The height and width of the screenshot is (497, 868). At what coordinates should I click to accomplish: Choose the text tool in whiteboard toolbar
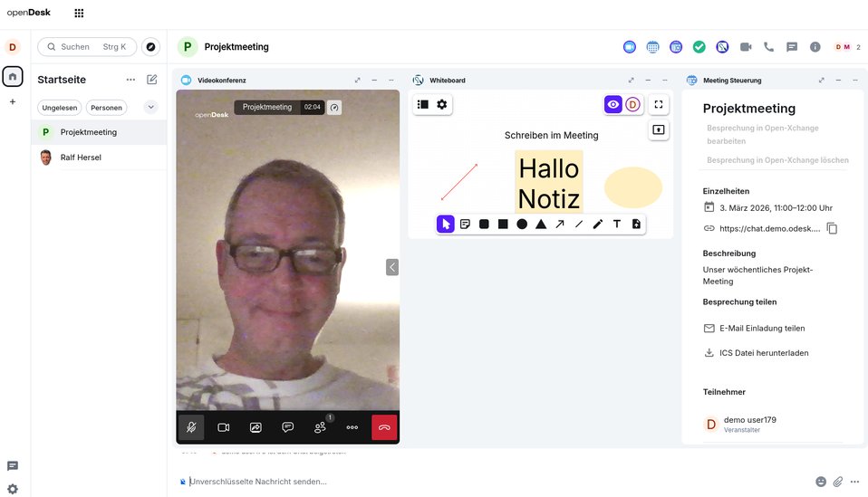click(x=617, y=224)
